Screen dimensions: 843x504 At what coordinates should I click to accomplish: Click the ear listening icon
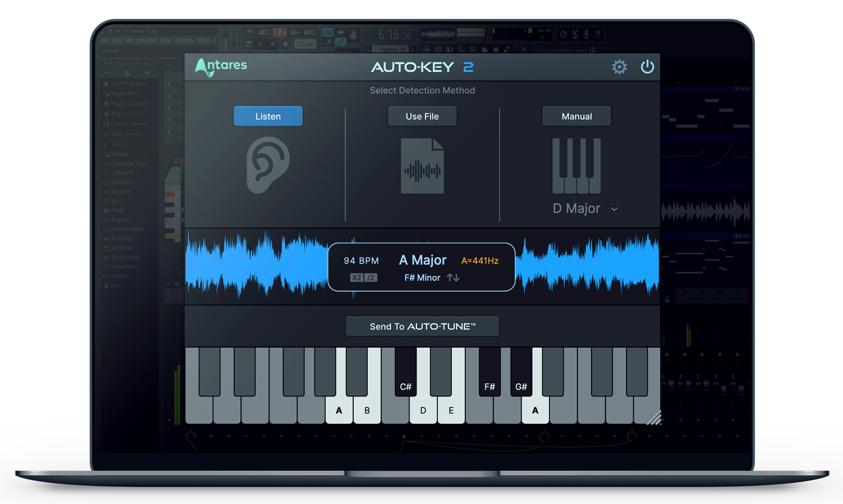(268, 165)
